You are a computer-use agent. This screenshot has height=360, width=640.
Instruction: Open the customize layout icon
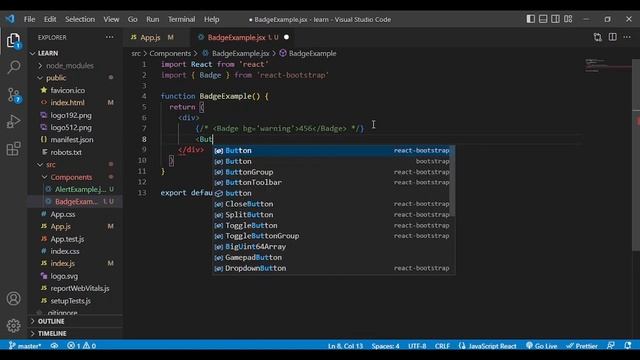tap(568, 19)
